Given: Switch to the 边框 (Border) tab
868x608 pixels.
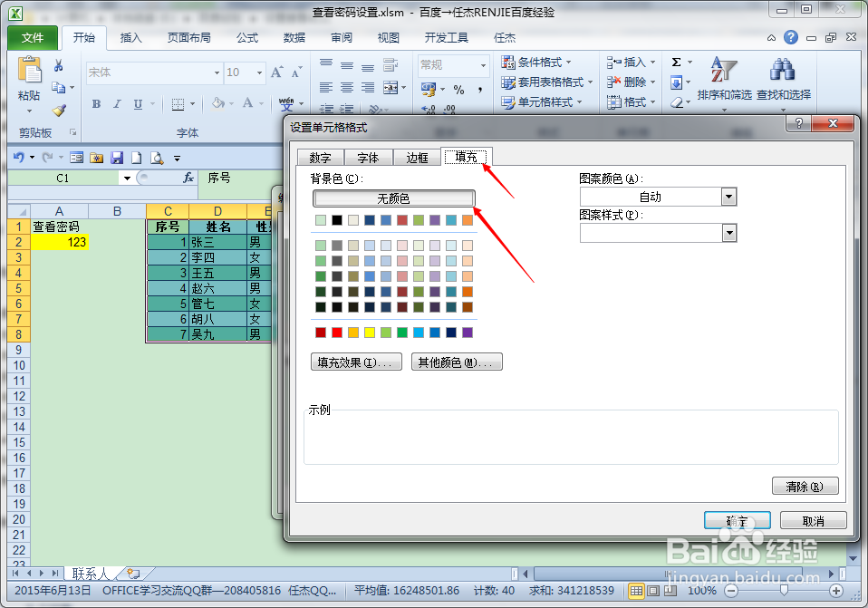Looking at the screenshot, I should click(x=417, y=157).
